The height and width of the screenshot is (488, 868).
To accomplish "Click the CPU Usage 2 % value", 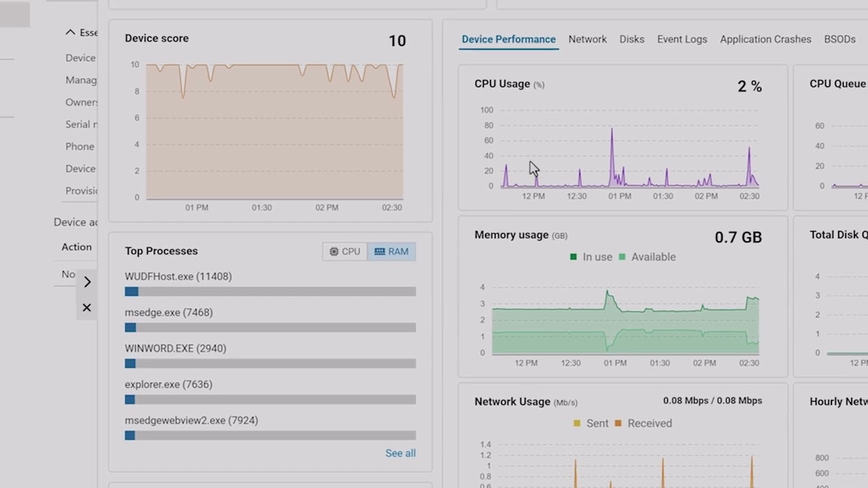I will [750, 86].
